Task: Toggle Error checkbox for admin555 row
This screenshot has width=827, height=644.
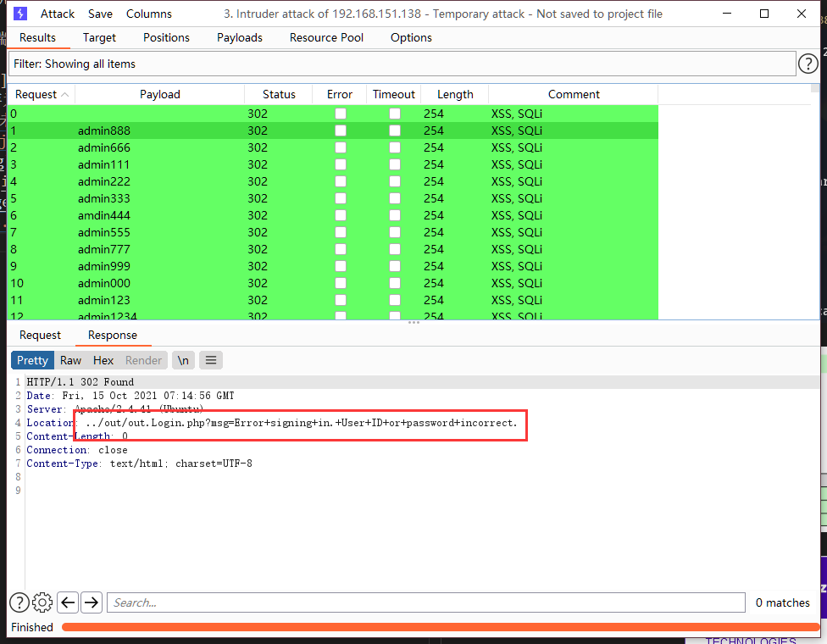Action: click(340, 232)
